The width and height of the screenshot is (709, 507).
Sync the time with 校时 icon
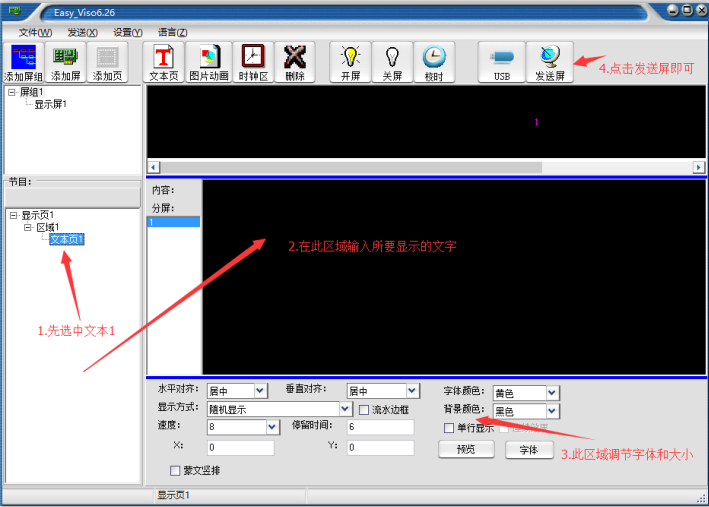[x=433, y=62]
